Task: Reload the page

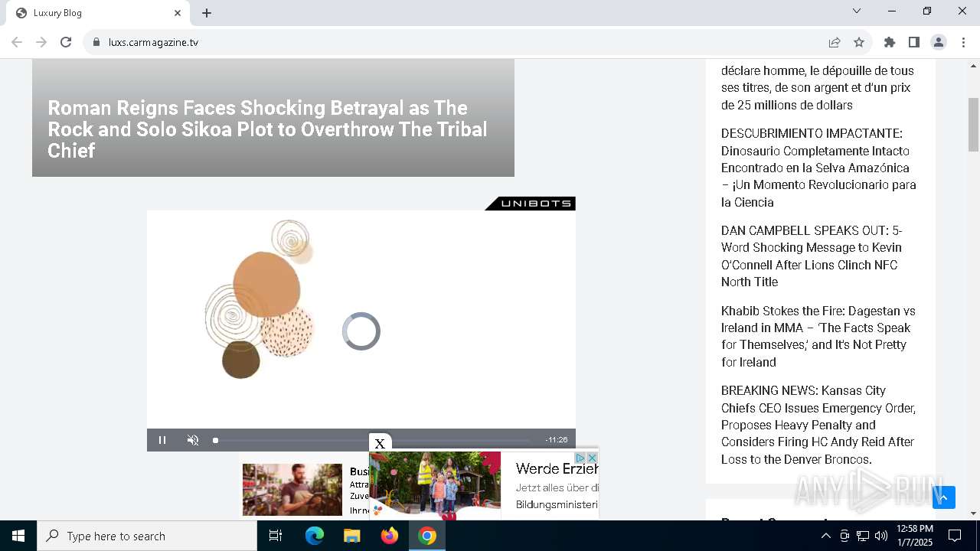Action: [66, 42]
